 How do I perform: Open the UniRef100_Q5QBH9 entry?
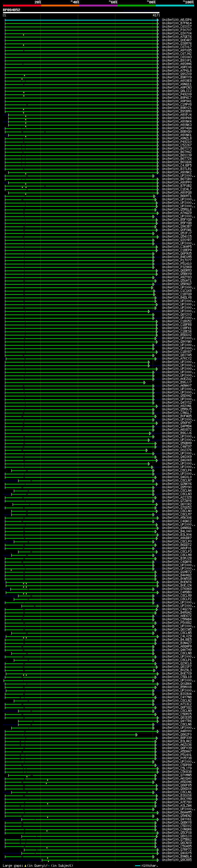[176, 443]
